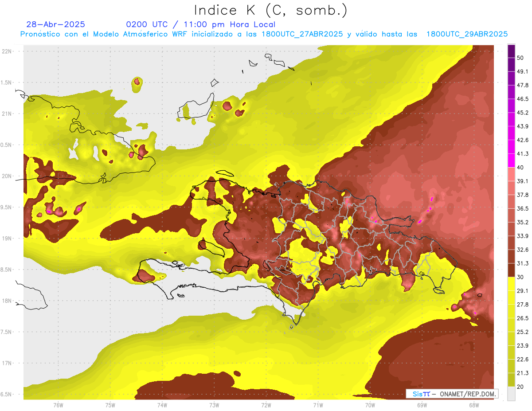The width and height of the screenshot is (532, 411).
Task: Click the colorbar label '42.6'
Action: click(x=522, y=140)
